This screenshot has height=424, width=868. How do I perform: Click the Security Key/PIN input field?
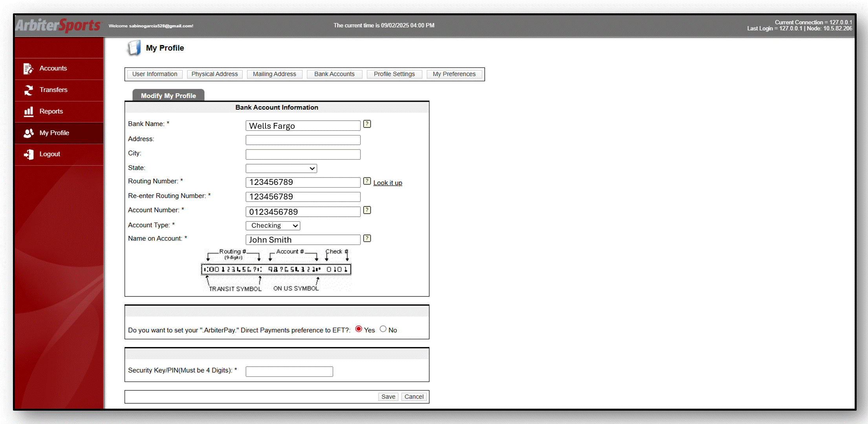(x=289, y=371)
